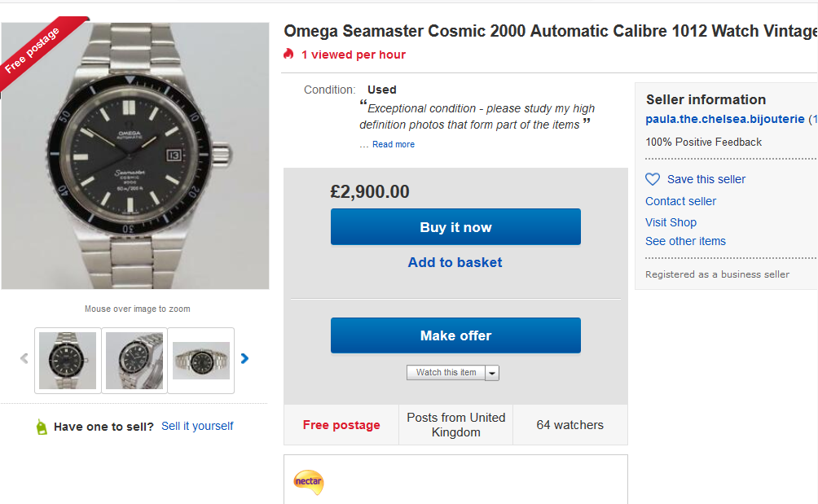Viewport: 818px width, 504px height.
Task: Select the third side-view watch thumbnail
Action: point(201,361)
